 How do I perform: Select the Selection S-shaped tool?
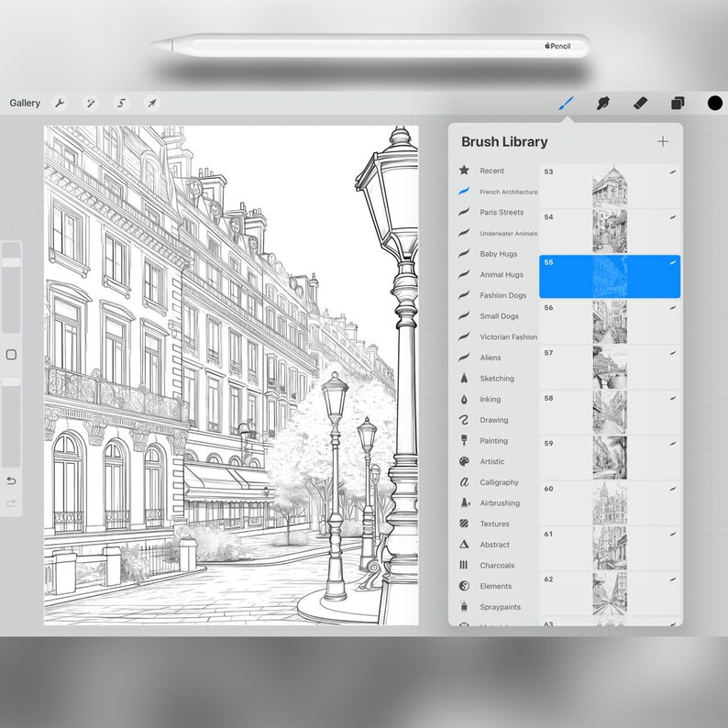(122, 103)
